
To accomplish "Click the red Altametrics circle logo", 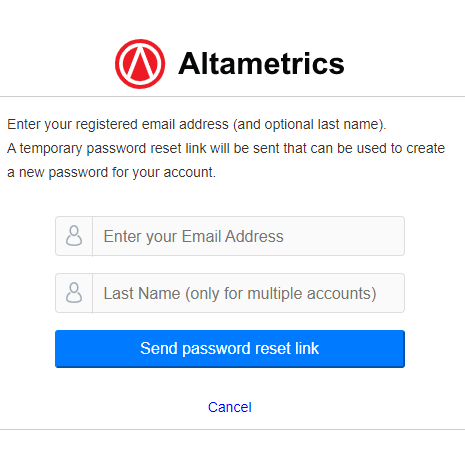I will click(140, 64).
